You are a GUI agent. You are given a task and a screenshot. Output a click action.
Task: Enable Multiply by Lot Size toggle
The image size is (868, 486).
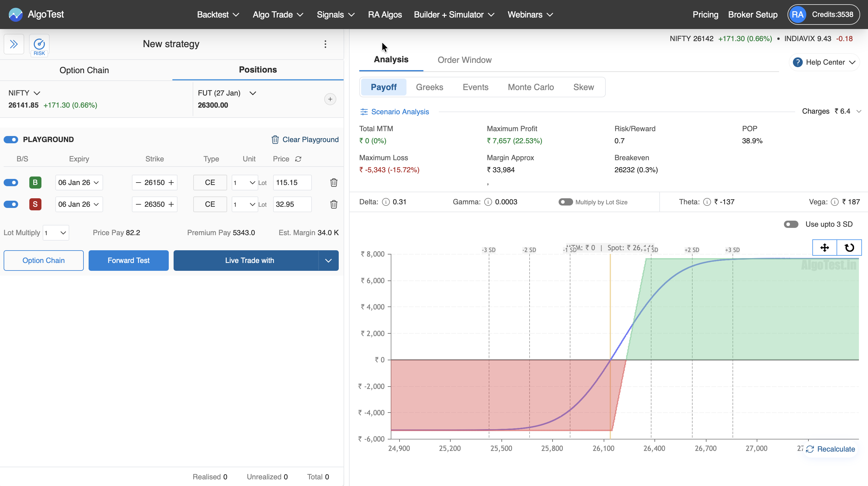(566, 202)
